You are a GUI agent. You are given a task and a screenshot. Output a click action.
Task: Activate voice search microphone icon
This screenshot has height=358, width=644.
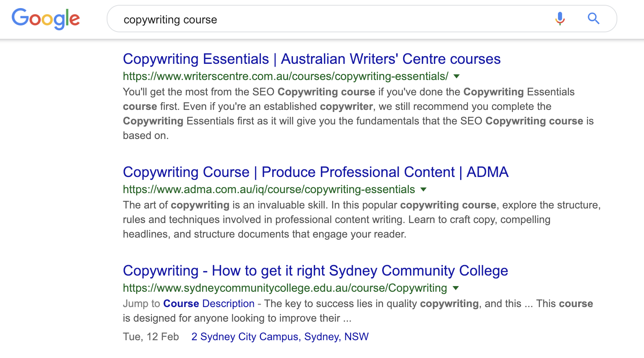pyautogui.click(x=560, y=19)
